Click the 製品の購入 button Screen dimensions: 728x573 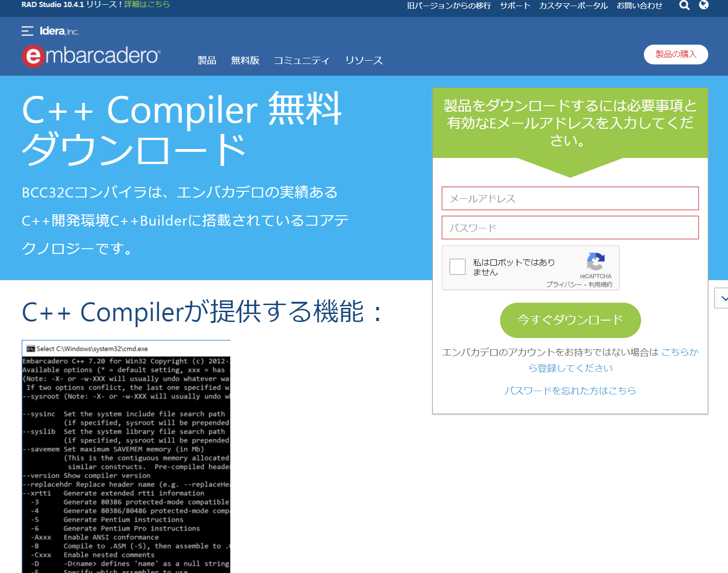(676, 54)
